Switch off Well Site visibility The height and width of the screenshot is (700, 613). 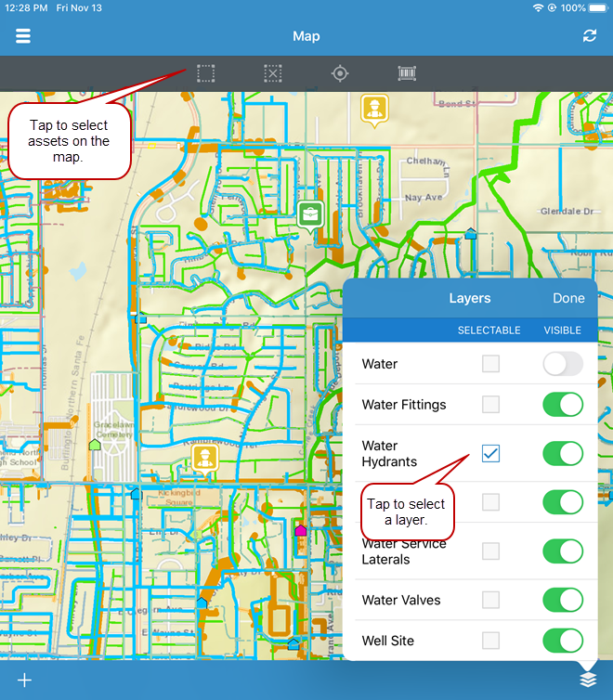coord(563,641)
